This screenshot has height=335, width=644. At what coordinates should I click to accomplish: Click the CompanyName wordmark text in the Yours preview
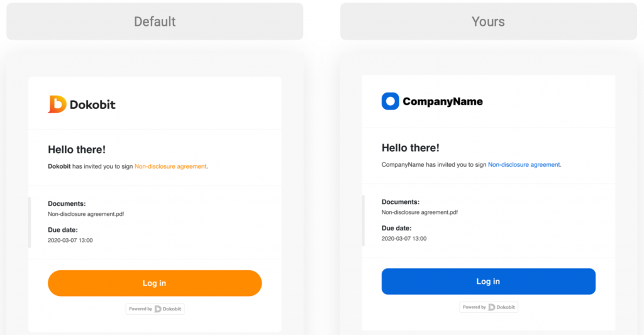coord(443,101)
